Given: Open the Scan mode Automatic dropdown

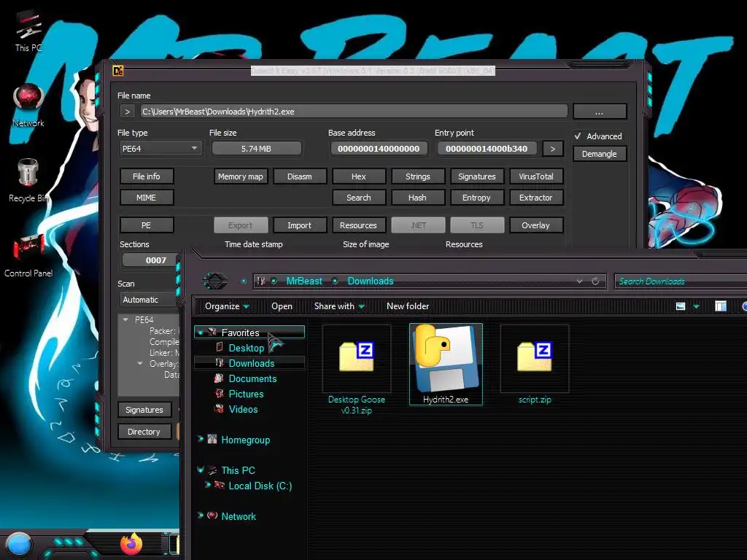Looking at the screenshot, I should [149, 300].
